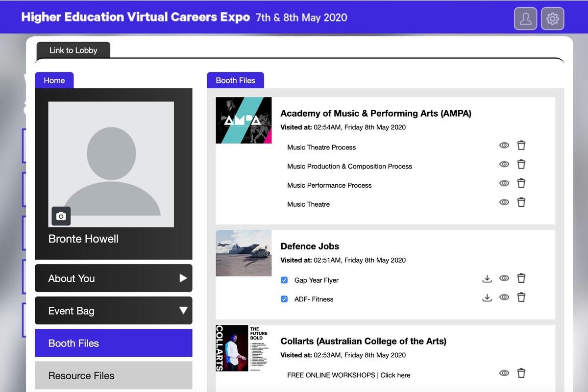
Task: Click the camera icon to change photo
Action: [x=61, y=216]
